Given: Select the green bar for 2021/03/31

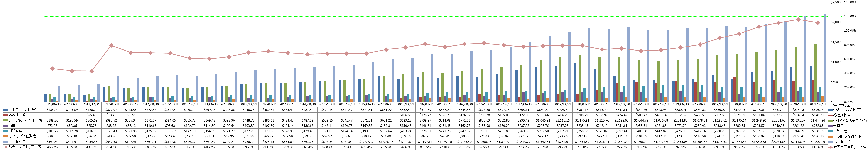Looking at the screenshot, I should pyautogui.click(x=815, y=73).
